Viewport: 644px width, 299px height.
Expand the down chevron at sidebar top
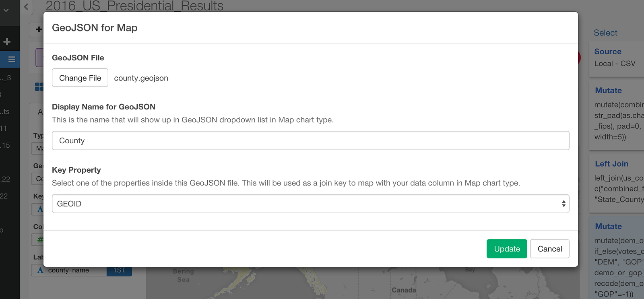[x=6, y=10]
